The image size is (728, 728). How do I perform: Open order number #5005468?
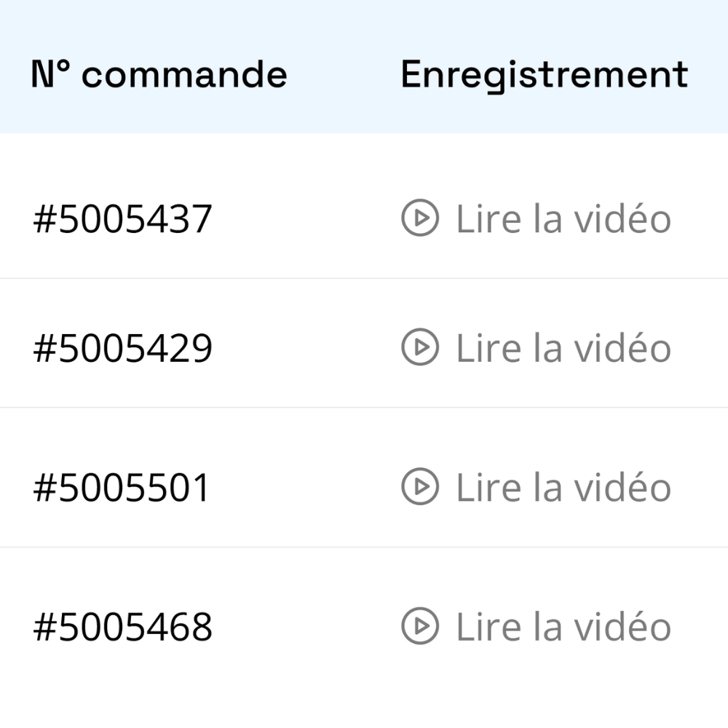tap(122, 627)
